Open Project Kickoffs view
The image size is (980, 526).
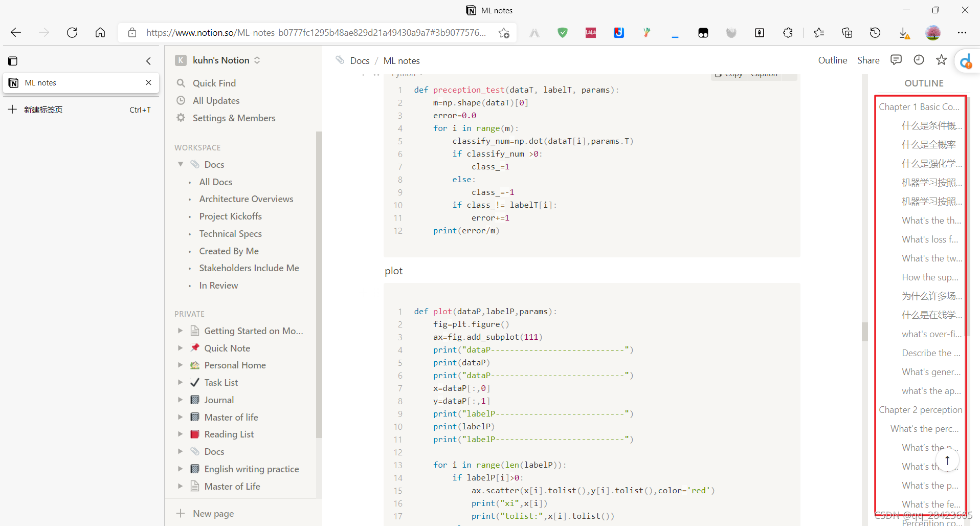coord(230,216)
